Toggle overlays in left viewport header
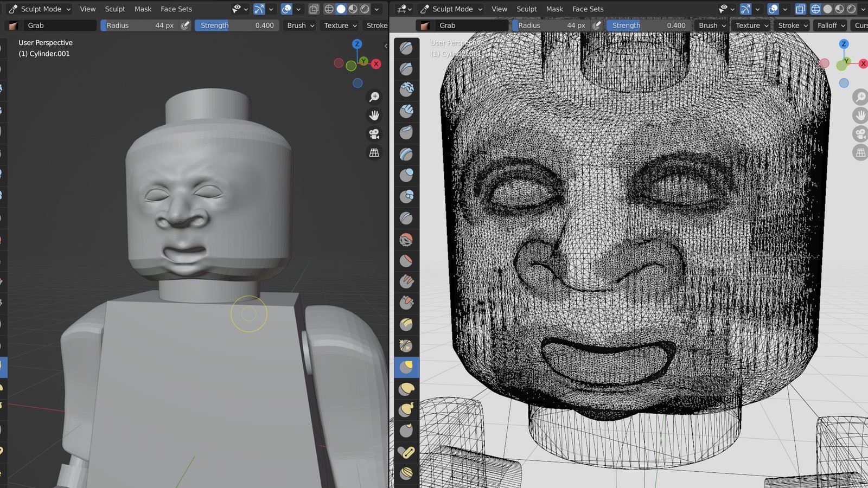Image resolution: width=868 pixels, height=488 pixels. point(286,9)
